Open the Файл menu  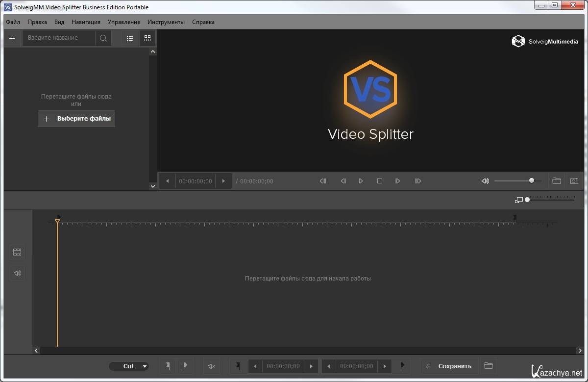13,22
